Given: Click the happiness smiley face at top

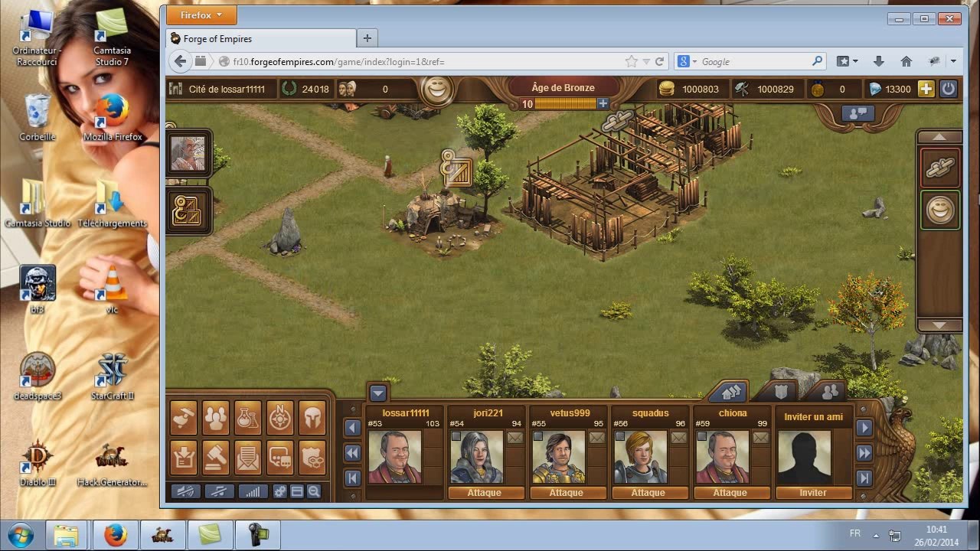Looking at the screenshot, I should pyautogui.click(x=438, y=90).
